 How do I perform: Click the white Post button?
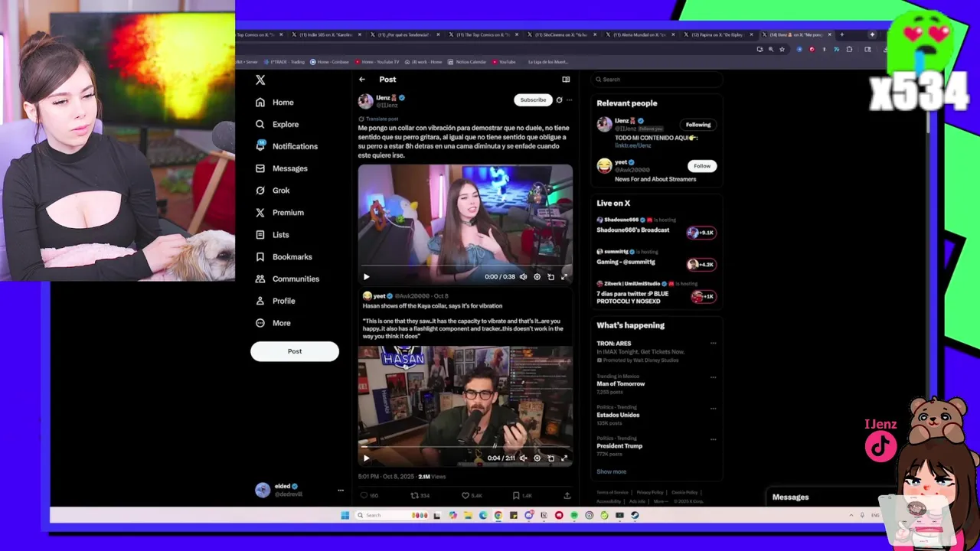(295, 351)
